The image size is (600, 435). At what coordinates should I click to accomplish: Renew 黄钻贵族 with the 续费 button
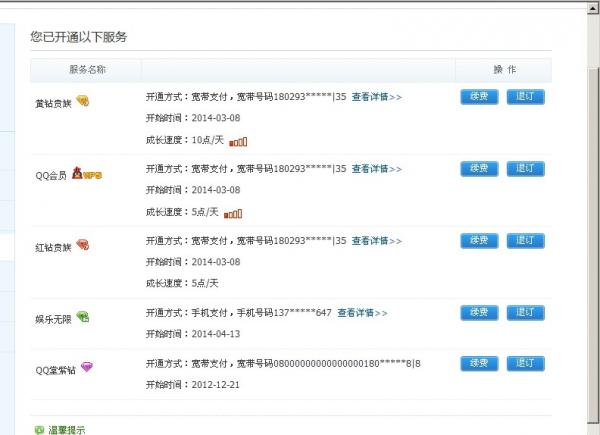[x=479, y=97]
